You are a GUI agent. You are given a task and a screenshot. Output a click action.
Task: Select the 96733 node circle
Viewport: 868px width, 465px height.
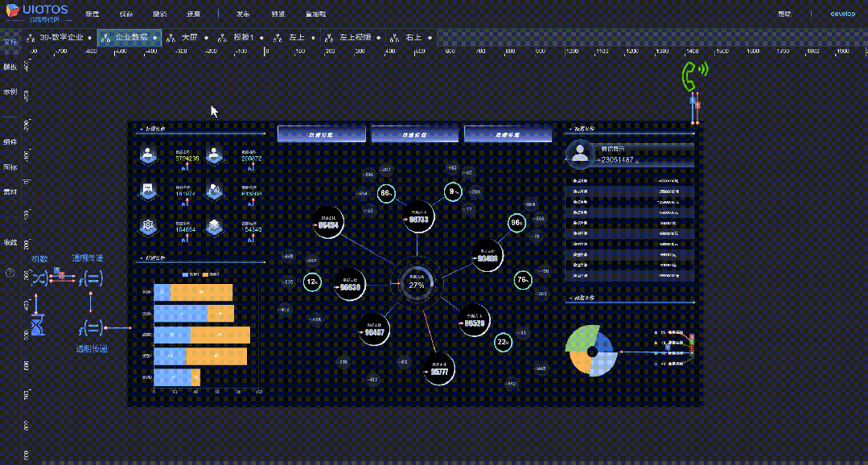[419, 216]
